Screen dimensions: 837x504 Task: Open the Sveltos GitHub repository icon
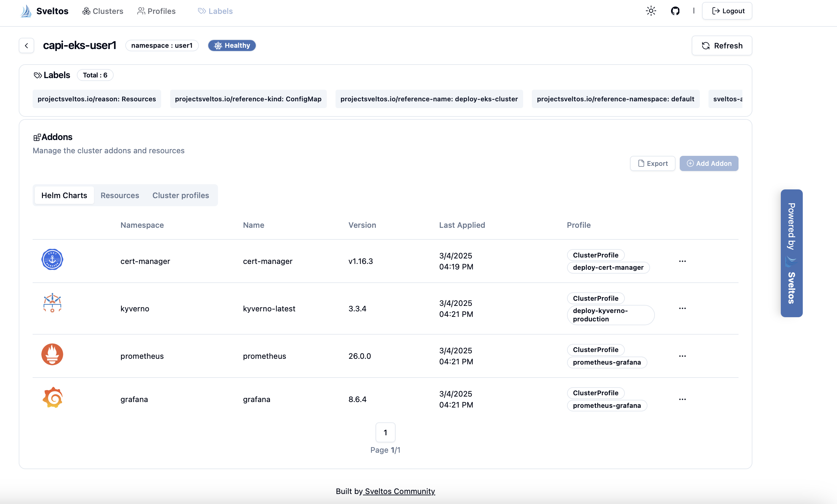click(x=675, y=11)
